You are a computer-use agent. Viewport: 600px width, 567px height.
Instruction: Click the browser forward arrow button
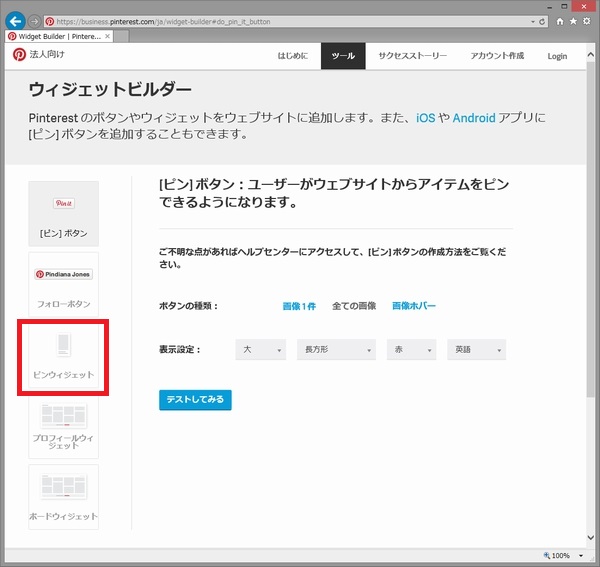(x=36, y=21)
